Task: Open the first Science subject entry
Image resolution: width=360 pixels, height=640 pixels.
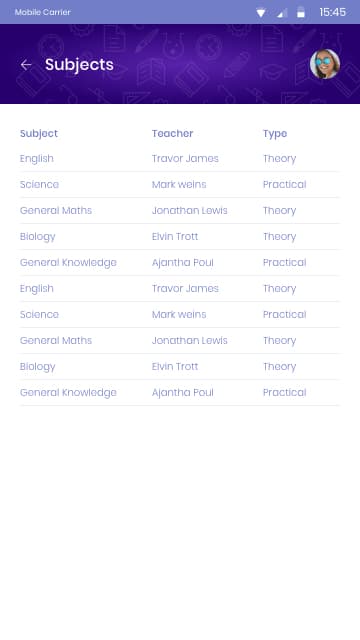Action: point(180,184)
